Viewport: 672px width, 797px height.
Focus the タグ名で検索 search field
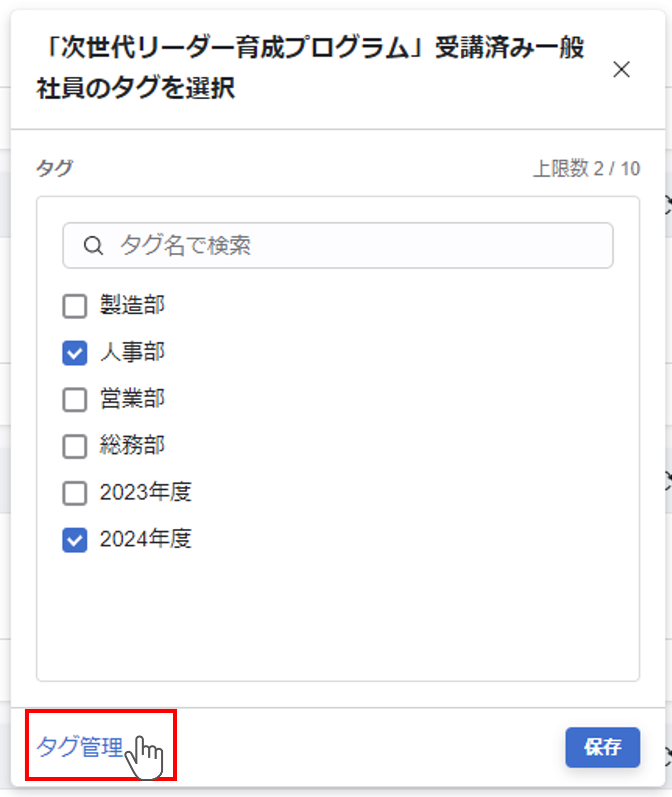353,246
